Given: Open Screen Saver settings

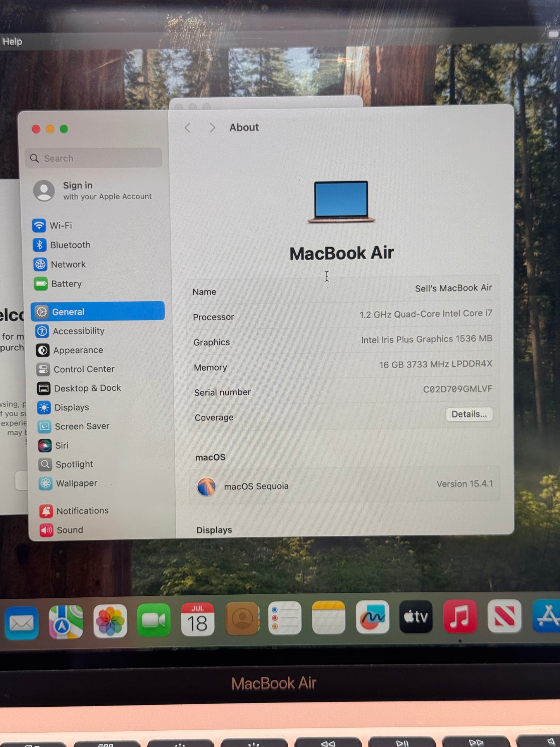Looking at the screenshot, I should [74, 426].
